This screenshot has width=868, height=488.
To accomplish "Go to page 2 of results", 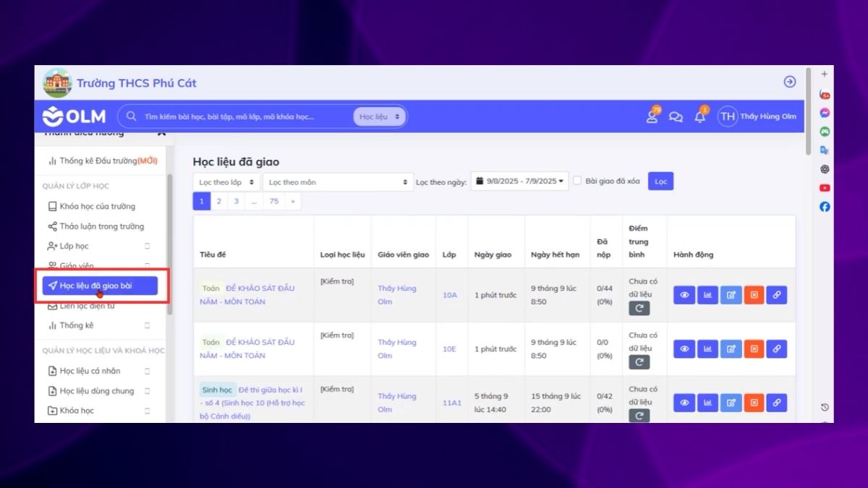I will click(218, 202).
